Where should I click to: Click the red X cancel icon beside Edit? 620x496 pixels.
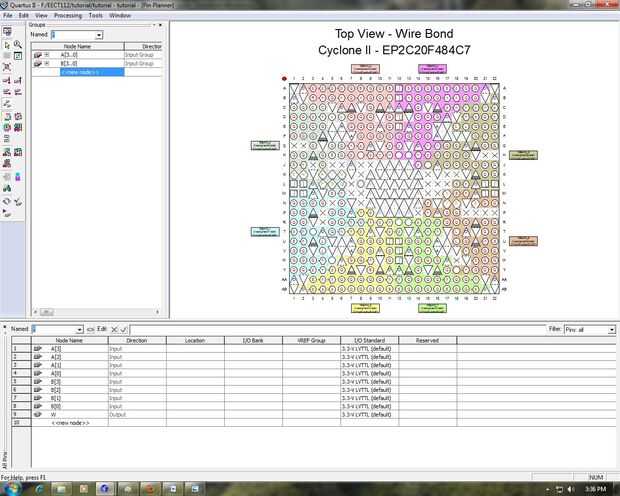point(114,329)
